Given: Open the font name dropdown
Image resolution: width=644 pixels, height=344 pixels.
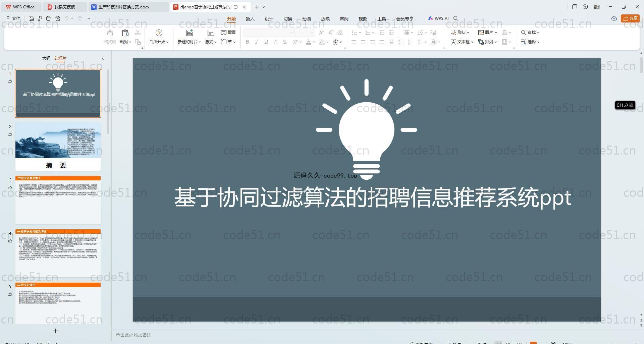Looking at the screenshot, I should 291,33.
